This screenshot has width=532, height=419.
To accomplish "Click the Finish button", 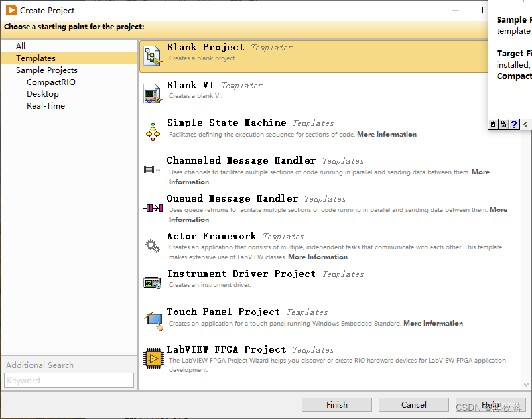I will click(x=337, y=405).
